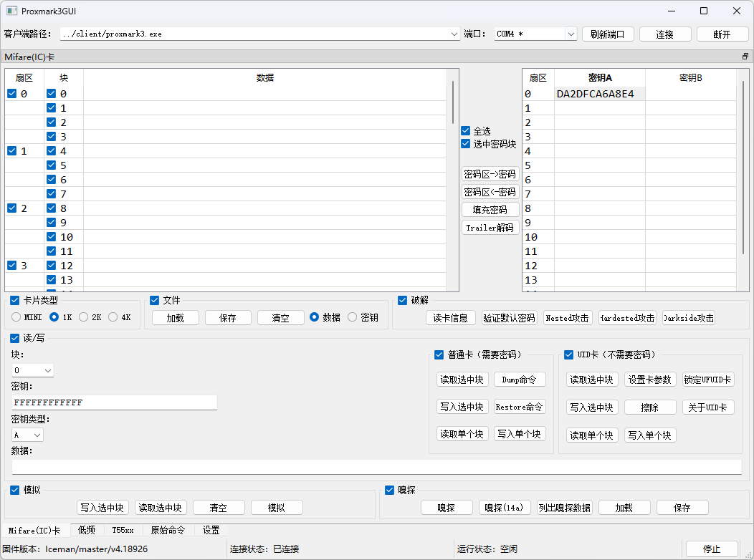Click the 断开 button
Screen dimensions: 754x560
coord(722,34)
